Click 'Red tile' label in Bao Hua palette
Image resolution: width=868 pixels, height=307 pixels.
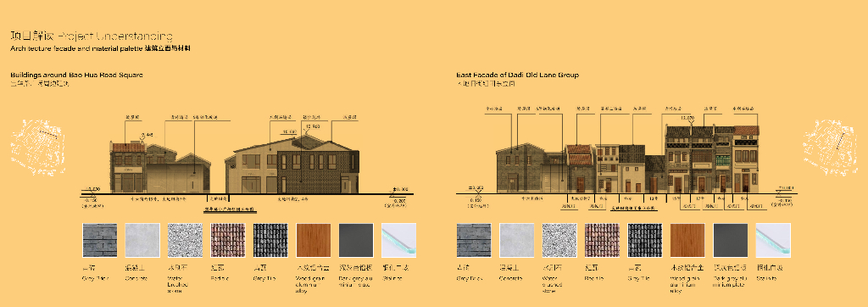220,278
